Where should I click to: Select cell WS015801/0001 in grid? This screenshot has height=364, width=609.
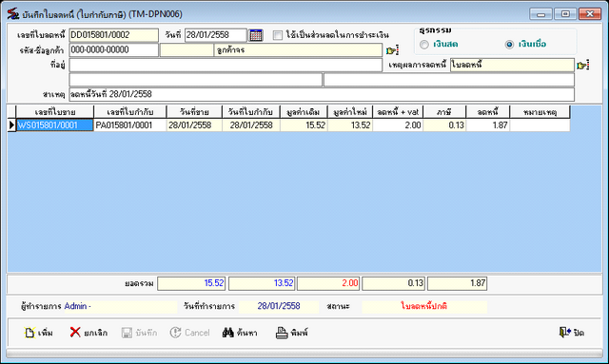pyautogui.click(x=55, y=125)
